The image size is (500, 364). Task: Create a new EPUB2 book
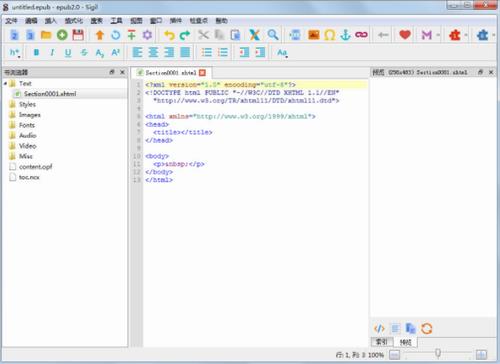pos(14,35)
